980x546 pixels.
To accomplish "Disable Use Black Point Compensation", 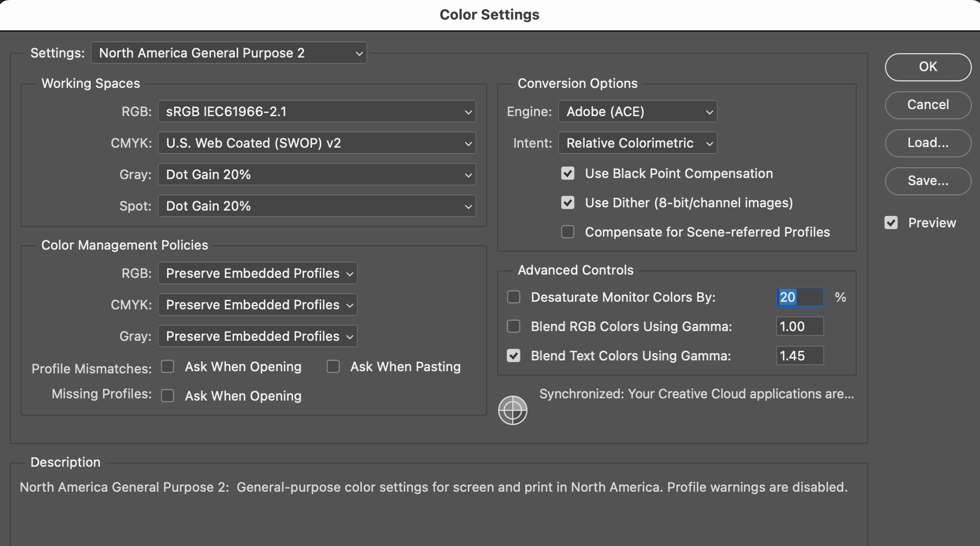I will (x=568, y=173).
